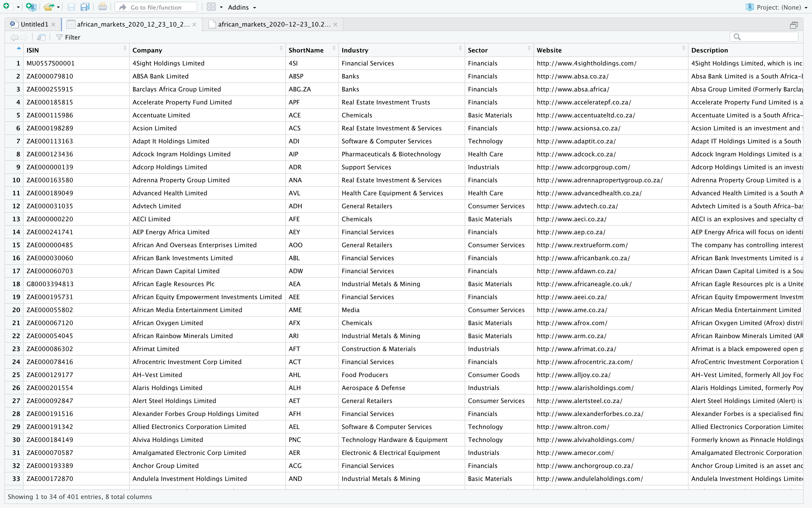This screenshot has height=508, width=812.
Task: Click the forward navigation arrow
Action: tap(24, 37)
